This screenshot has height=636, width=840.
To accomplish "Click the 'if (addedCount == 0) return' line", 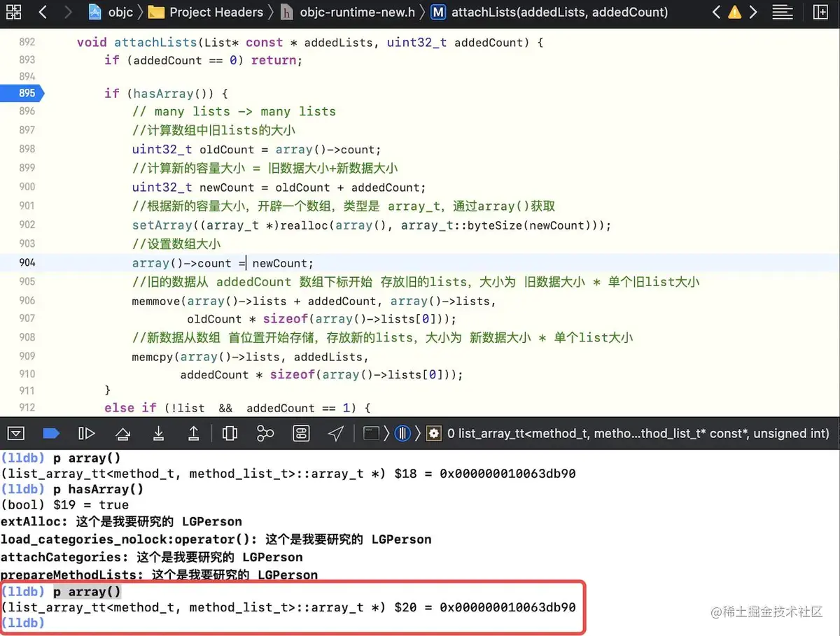I will tap(204, 60).
